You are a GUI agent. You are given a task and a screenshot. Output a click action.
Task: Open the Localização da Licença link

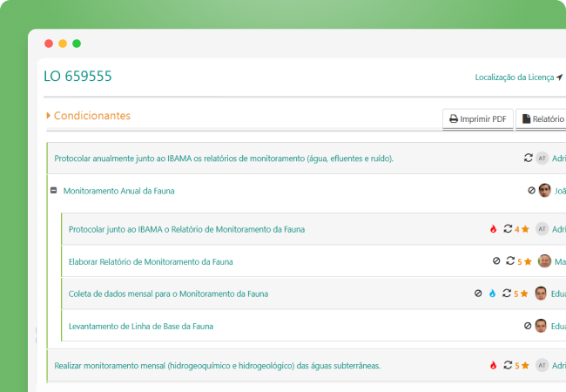tap(515, 78)
